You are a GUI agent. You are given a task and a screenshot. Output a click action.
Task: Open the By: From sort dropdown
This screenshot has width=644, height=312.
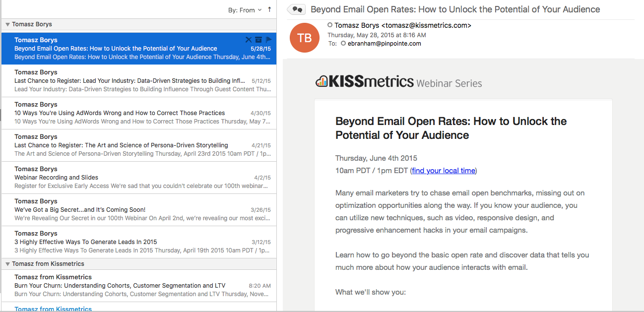(245, 10)
